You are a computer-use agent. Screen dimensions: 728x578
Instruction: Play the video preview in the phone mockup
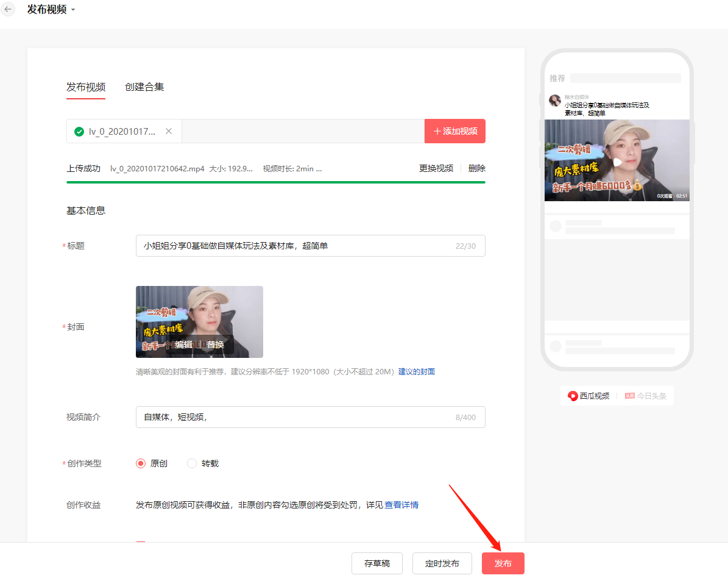click(x=617, y=160)
